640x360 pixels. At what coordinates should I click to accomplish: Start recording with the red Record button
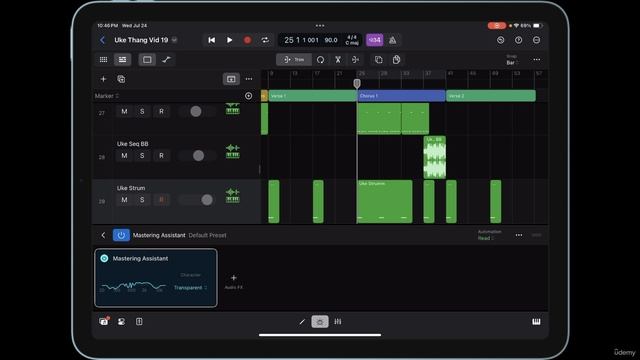coord(247,40)
